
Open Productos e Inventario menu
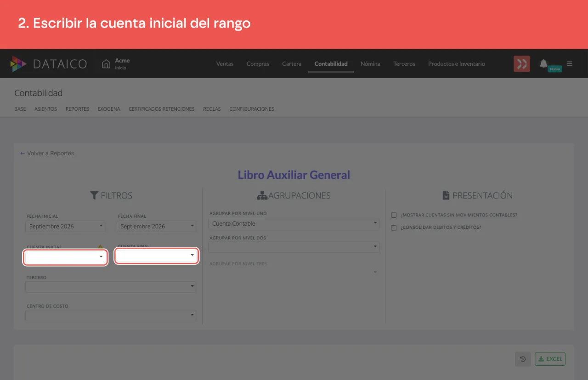[457, 64]
